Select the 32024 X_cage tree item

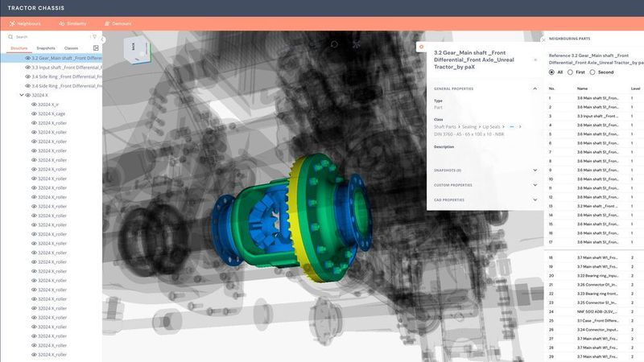click(x=52, y=113)
